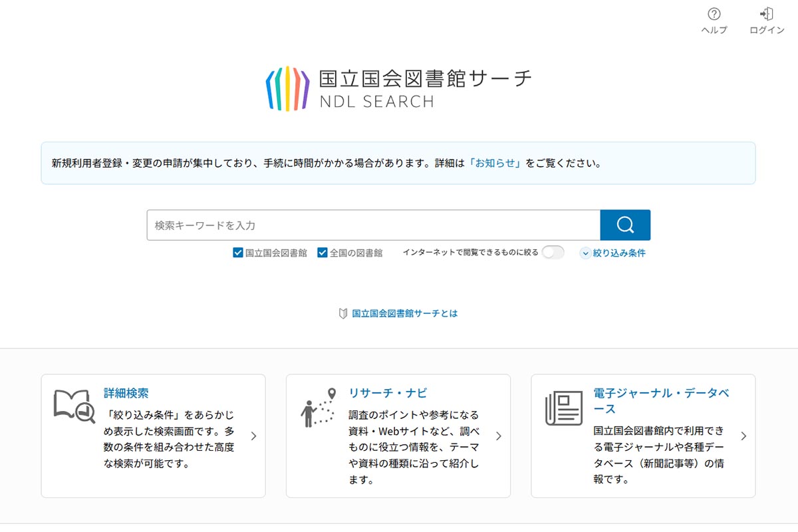This screenshot has width=798, height=532.
Task: Focus the 検索キーワードを入力 search field
Action: tap(374, 225)
